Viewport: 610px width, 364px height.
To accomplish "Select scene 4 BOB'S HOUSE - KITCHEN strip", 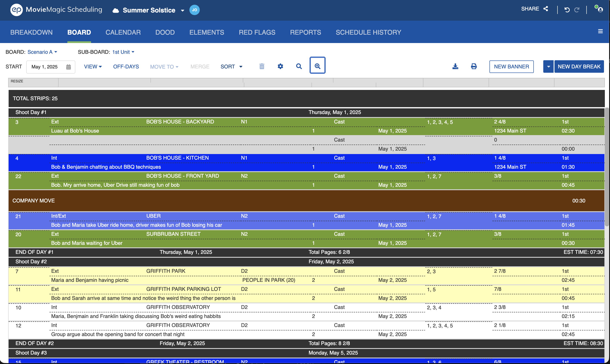I will (306, 162).
